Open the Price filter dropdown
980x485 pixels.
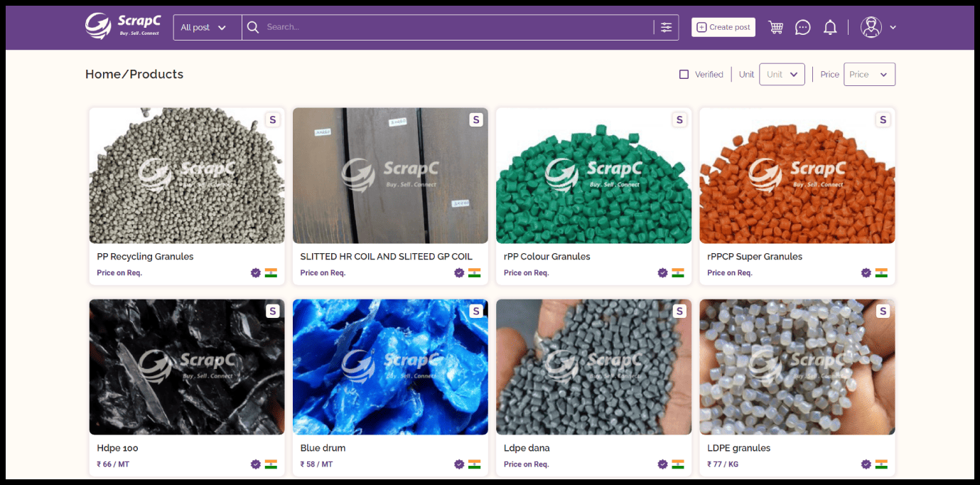[868, 75]
